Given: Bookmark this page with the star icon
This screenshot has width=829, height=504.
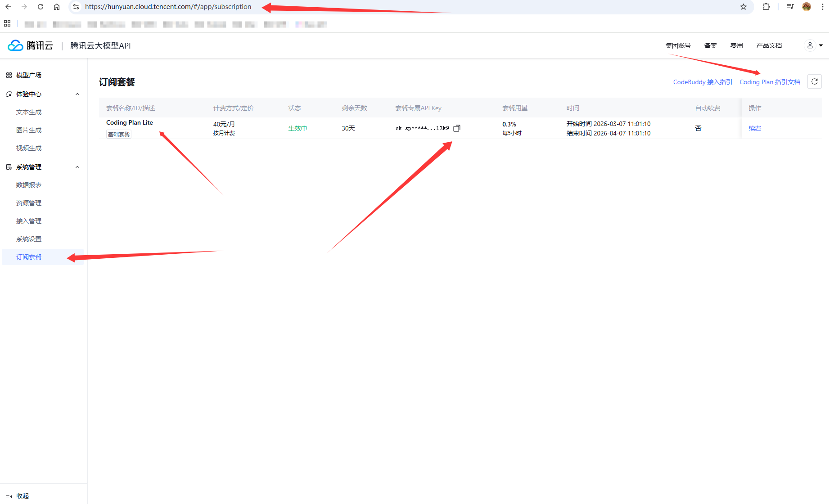Looking at the screenshot, I should tap(743, 7).
